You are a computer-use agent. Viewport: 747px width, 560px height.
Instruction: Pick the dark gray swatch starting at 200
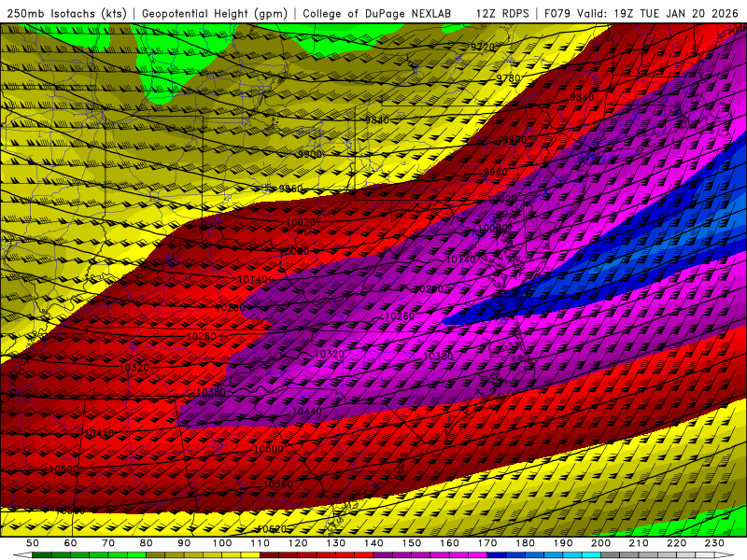(611, 554)
